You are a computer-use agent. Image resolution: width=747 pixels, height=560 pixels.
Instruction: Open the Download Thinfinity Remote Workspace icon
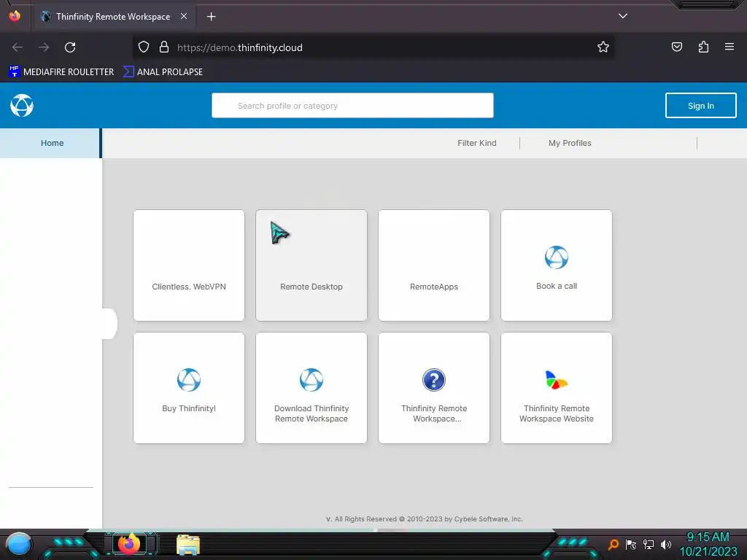(311, 379)
